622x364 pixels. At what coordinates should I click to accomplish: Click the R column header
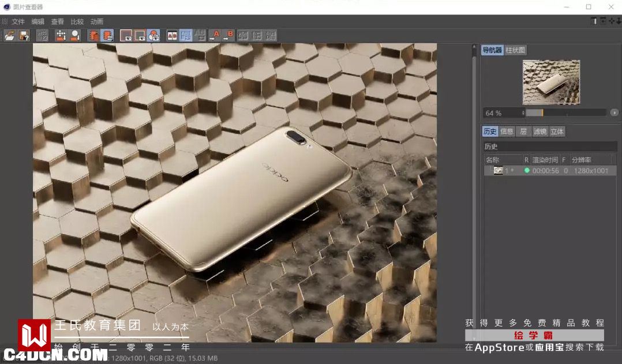coord(526,160)
